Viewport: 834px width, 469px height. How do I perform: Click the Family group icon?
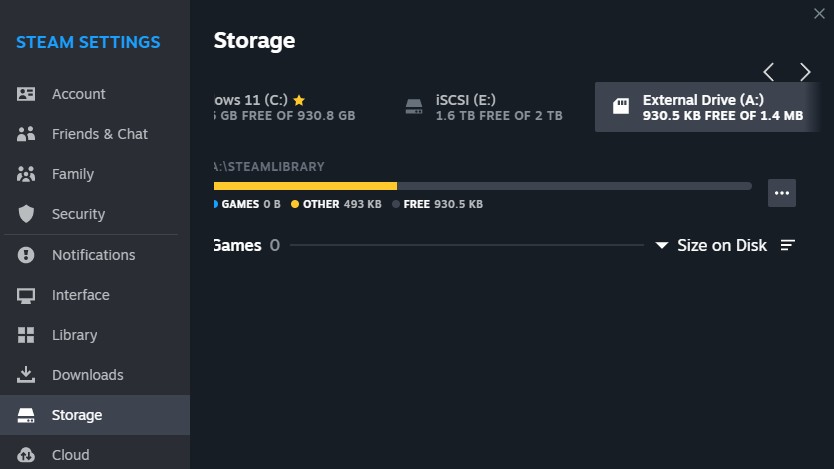click(27, 174)
